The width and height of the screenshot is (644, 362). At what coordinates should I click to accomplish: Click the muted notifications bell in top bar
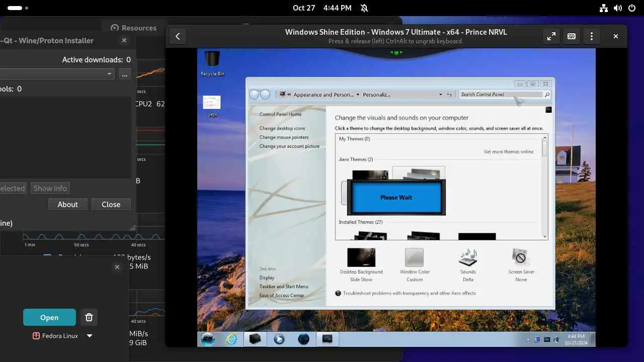pyautogui.click(x=364, y=8)
